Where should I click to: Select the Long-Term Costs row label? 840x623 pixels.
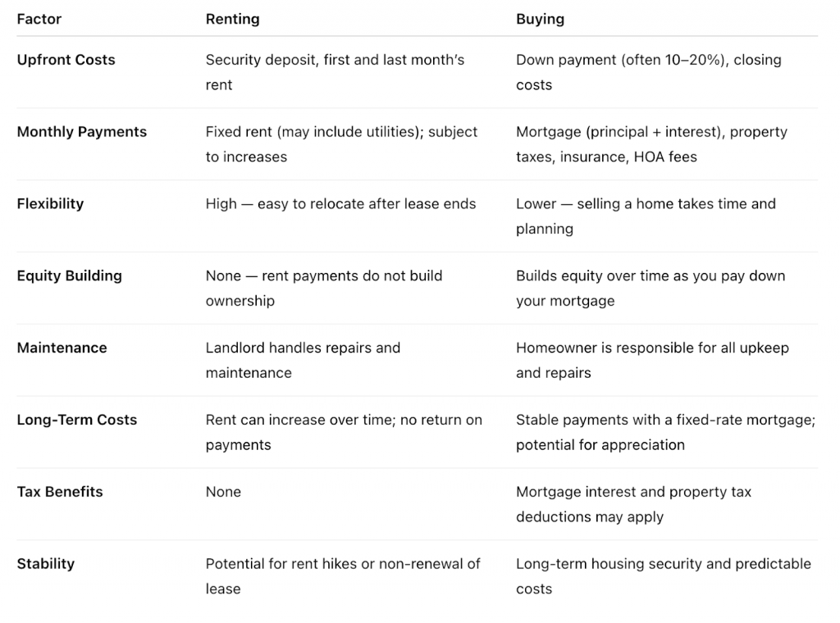tap(76, 421)
